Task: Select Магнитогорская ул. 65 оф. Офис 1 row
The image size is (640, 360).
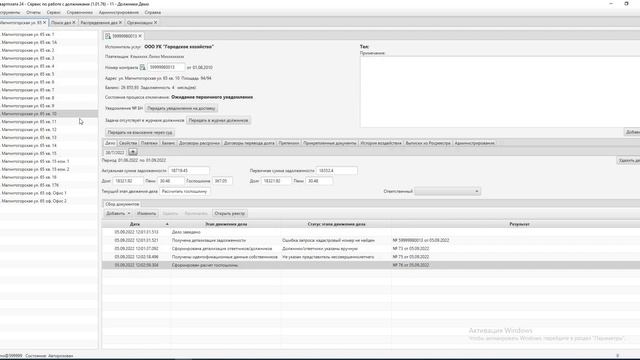Action: pyautogui.click(x=48, y=193)
